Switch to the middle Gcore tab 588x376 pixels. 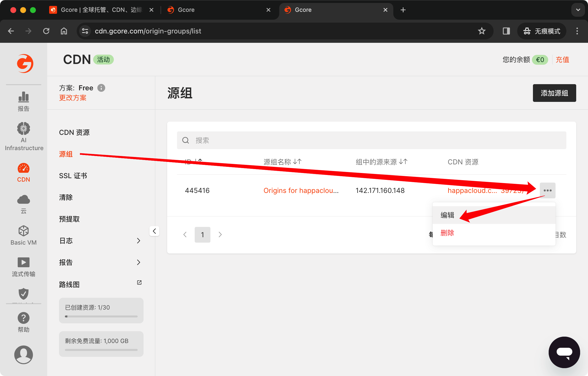[x=219, y=10]
